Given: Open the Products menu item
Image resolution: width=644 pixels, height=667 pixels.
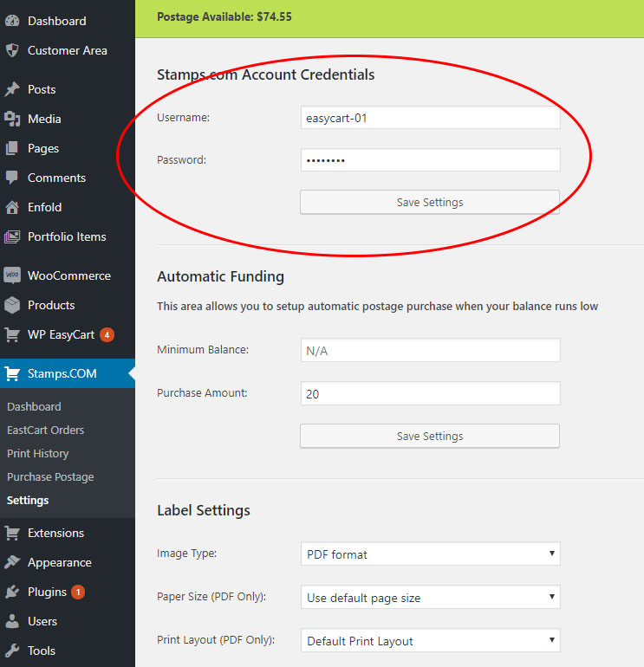Looking at the screenshot, I should point(51,305).
